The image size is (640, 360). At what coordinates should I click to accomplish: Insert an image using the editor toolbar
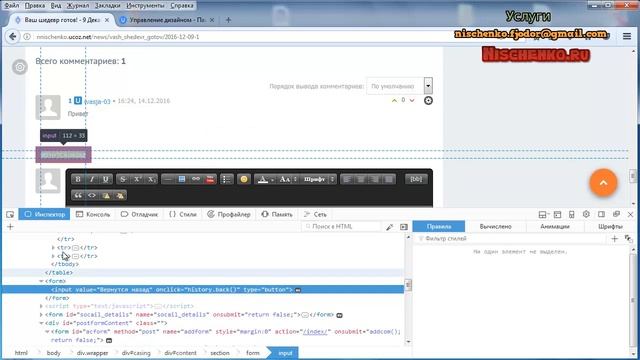pyautogui.click(x=182, y=179)
